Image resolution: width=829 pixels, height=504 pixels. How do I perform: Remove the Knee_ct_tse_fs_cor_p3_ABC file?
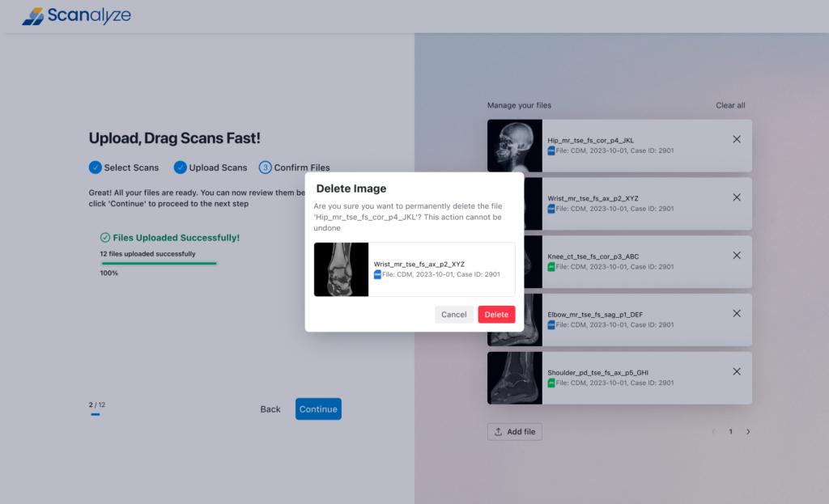click(x=736, y=256)
